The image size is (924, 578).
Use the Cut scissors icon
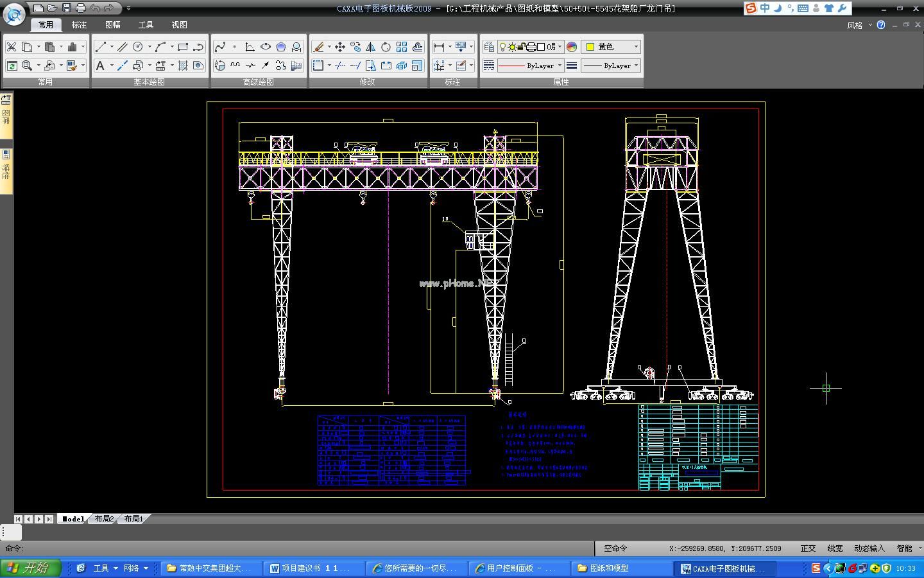tap(12, 47)
